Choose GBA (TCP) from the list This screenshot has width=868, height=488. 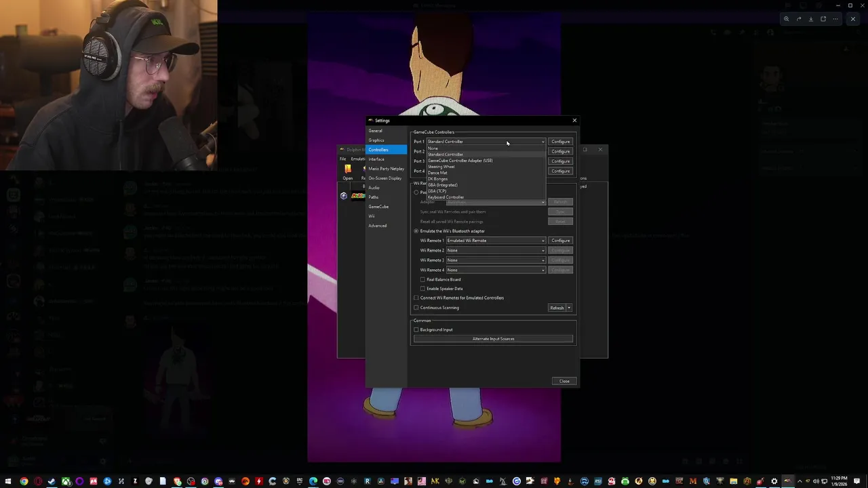coord(486,191)
